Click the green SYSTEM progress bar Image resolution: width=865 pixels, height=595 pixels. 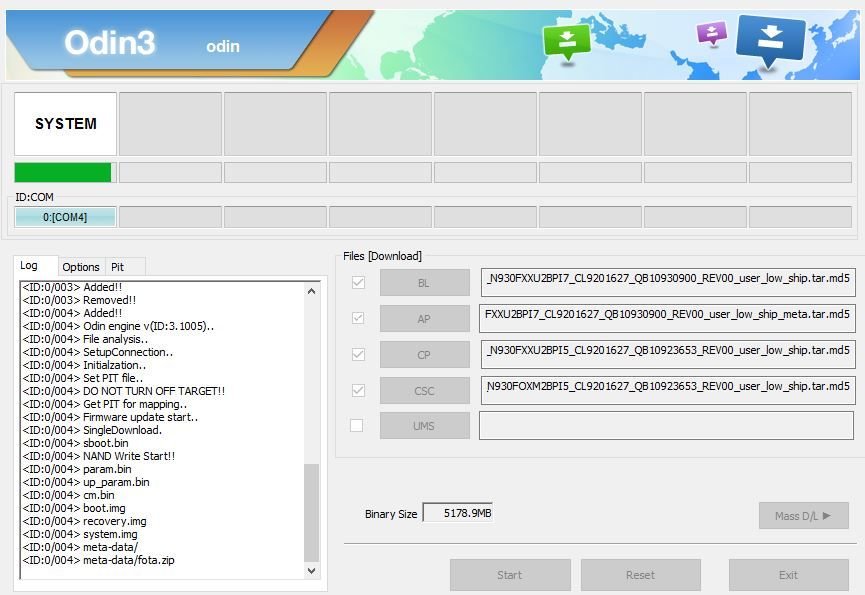[x=62, y=172]
